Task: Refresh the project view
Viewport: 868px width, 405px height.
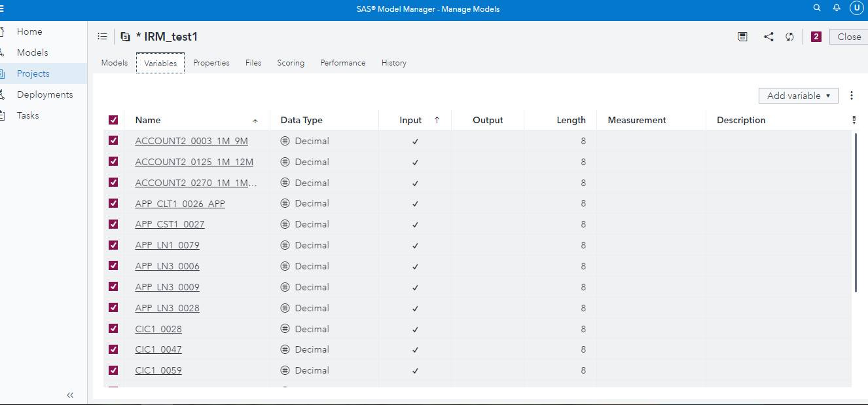Action: [x=789, y=37]
